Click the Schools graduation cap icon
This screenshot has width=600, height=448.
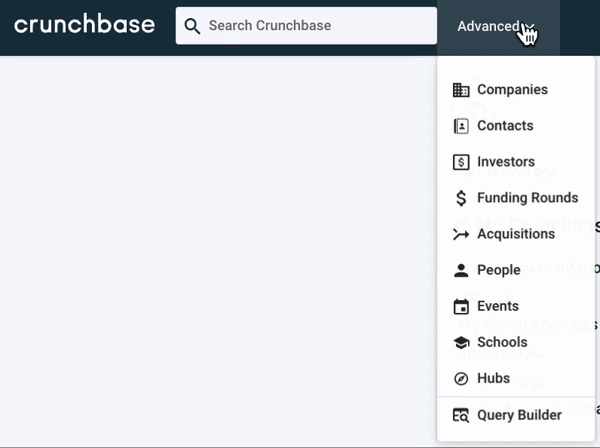(x=461, y=342)
